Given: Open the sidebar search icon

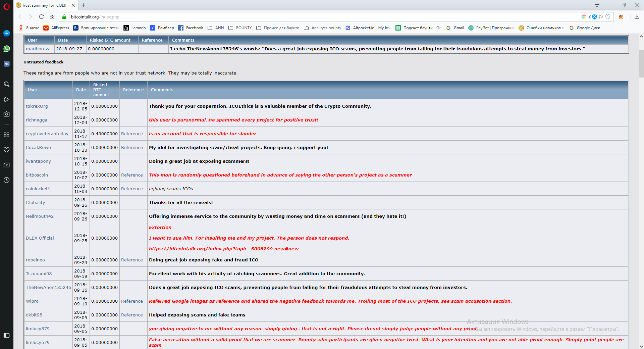Looking at the screenshot, I should 6,84.
